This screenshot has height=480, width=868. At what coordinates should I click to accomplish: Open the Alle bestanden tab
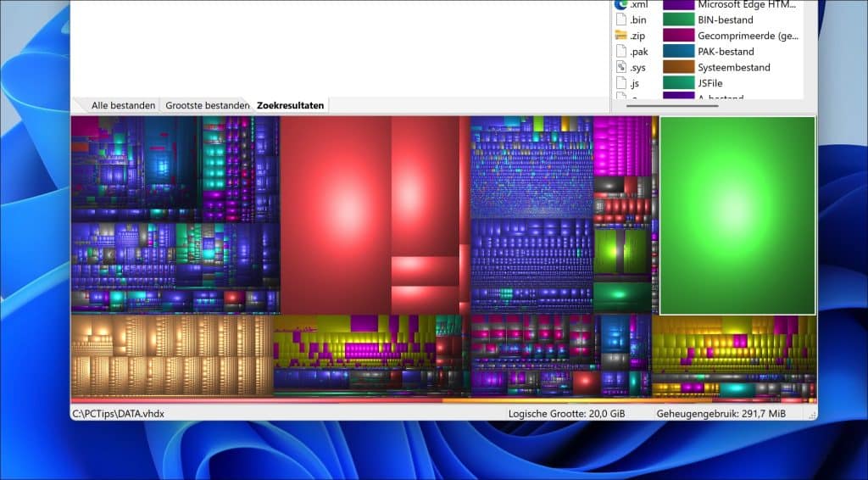click(123, 105)
